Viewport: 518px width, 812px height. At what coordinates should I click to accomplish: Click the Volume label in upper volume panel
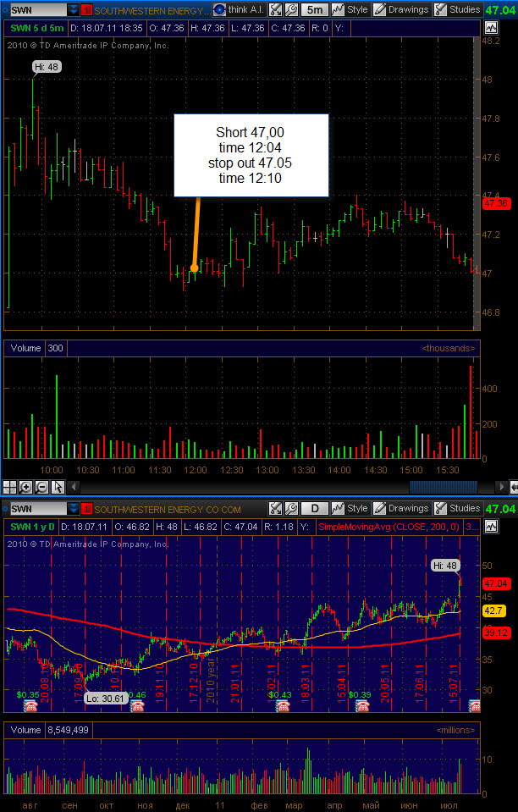click(x=25, y=348)
